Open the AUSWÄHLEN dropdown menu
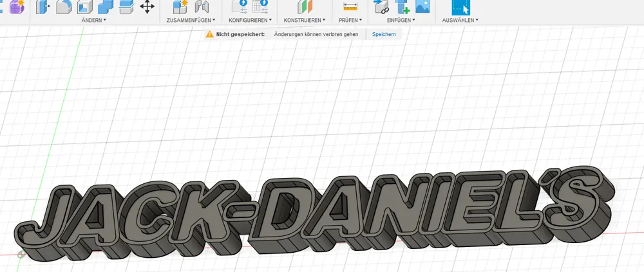Image resolution: width=644 pixels, height=272 pixels. pyautogui.click(x=460, y=20)
